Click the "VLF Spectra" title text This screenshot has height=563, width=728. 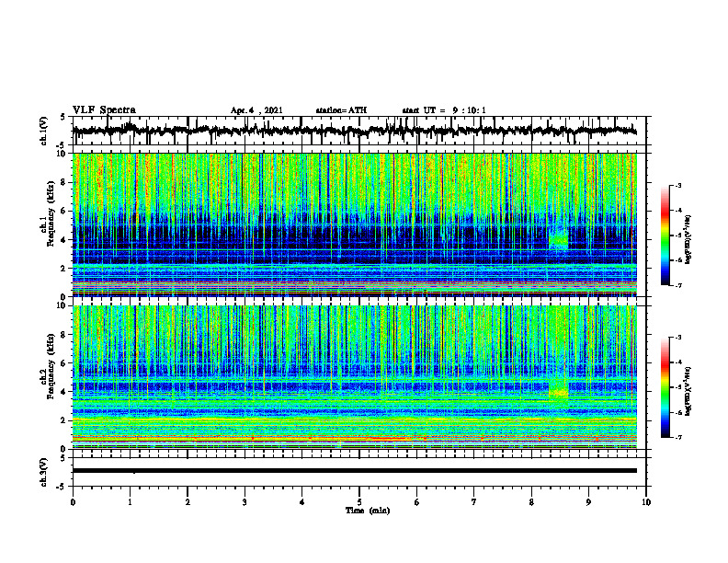[x=104, y=110]
